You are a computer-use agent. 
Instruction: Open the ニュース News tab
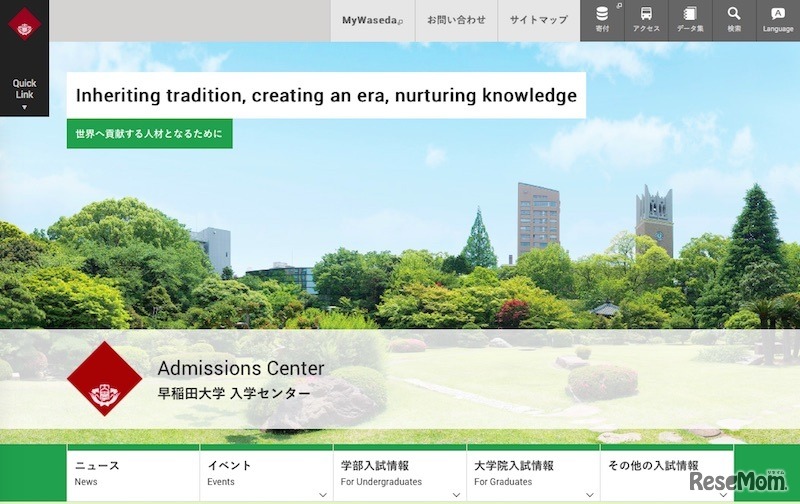(x=133, y=473)
